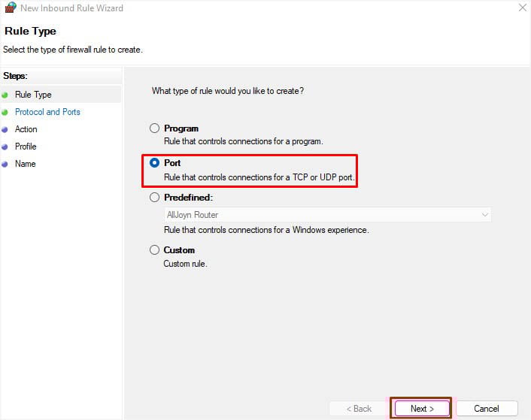Click the Profile step bullet
531x420 pixels.
click(5, 147)
